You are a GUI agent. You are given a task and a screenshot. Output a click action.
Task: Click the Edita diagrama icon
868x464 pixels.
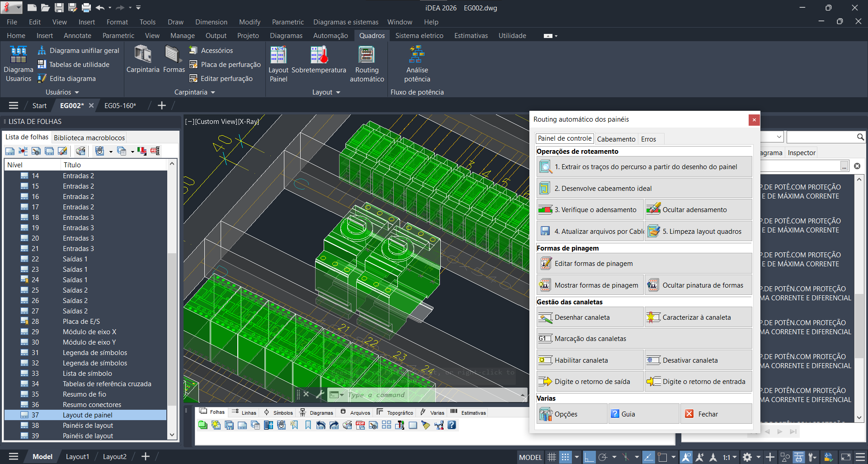pyautogui.click(x=42, y=78)
